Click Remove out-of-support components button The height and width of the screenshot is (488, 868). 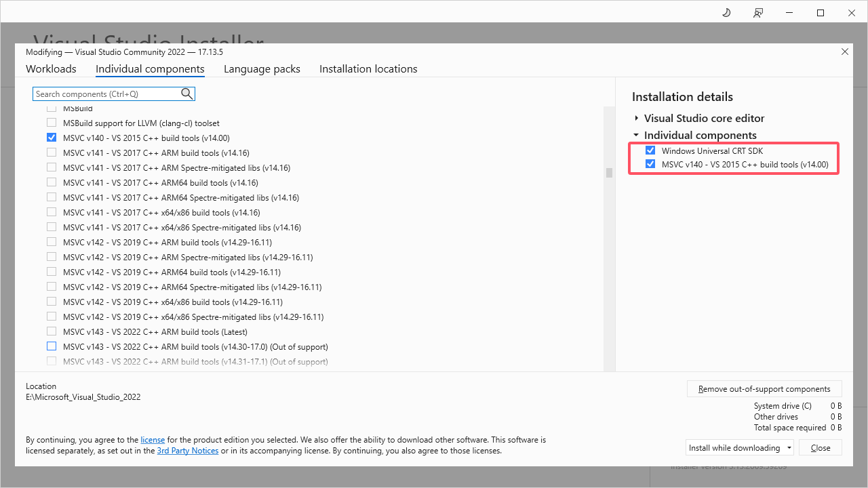tap(764, 389)
